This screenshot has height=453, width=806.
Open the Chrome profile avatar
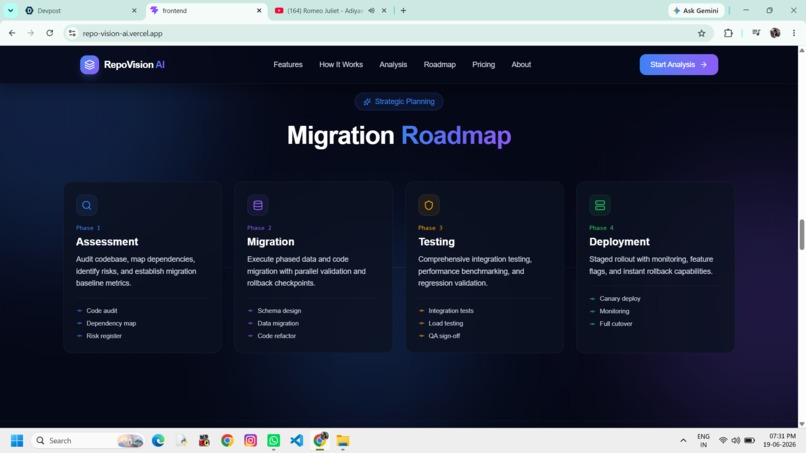[775, 33]
